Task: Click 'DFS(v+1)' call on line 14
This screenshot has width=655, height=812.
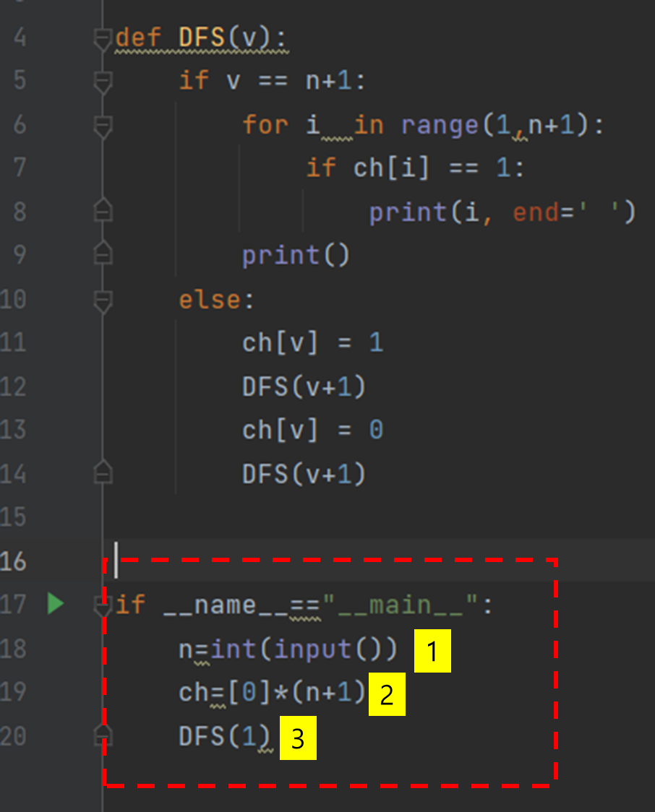Action: 304,474
